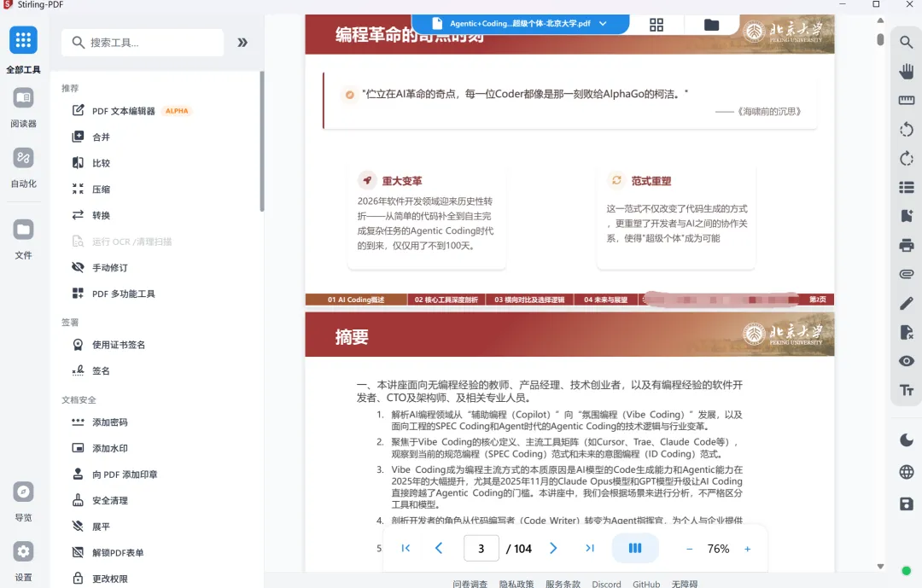Select the ruler measure tool
This screenshot has height=588, width=922.
click(906, 100)
